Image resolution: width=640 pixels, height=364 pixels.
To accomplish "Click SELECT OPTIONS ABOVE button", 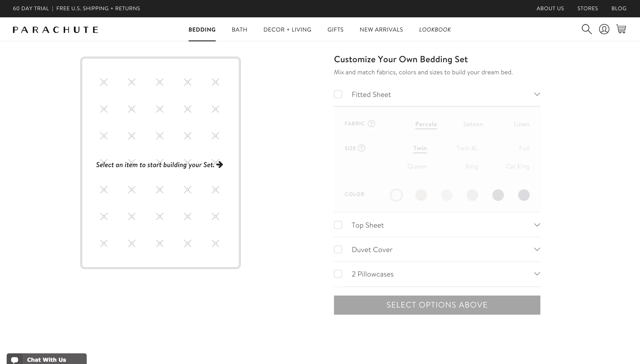I will [x=437, y=305].
